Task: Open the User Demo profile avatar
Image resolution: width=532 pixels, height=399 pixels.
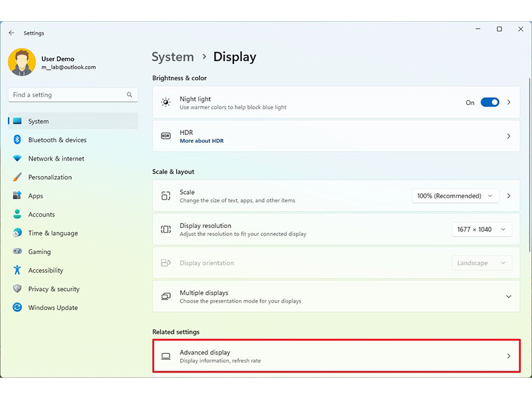Action: pyautogui.click(x=22, y=62)
